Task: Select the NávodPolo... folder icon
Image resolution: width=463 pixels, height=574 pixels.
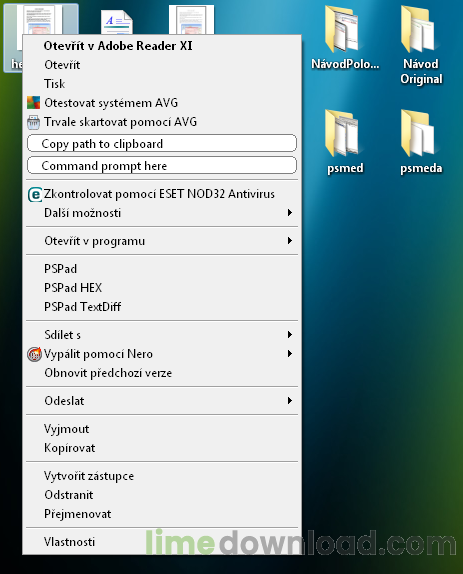Action: tap(343, 30)
